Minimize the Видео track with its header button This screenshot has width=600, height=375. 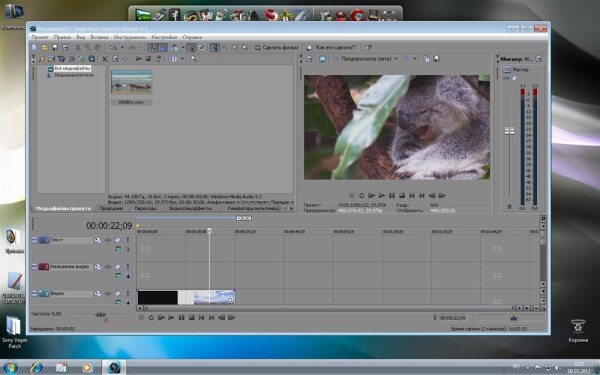point(34,293)
